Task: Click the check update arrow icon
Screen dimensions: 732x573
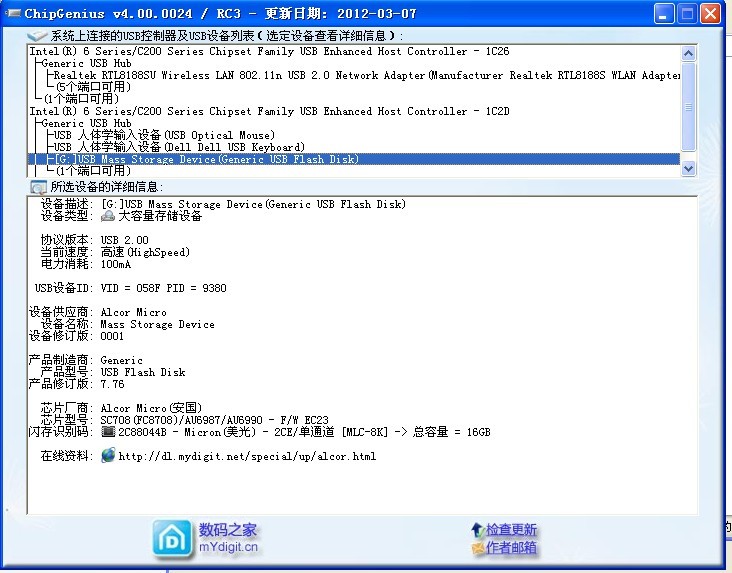Action: click(477, 530)
